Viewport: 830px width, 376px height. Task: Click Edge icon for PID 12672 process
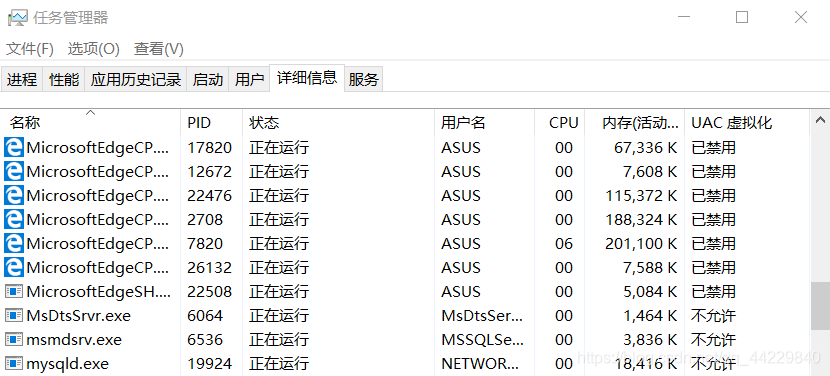click(14, 172)
